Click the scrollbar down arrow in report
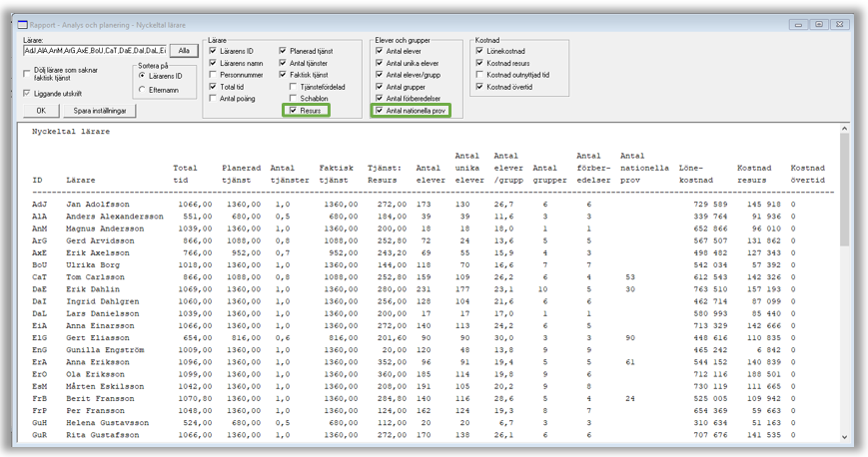The image size is (868, 457). (x=844, y=437)
